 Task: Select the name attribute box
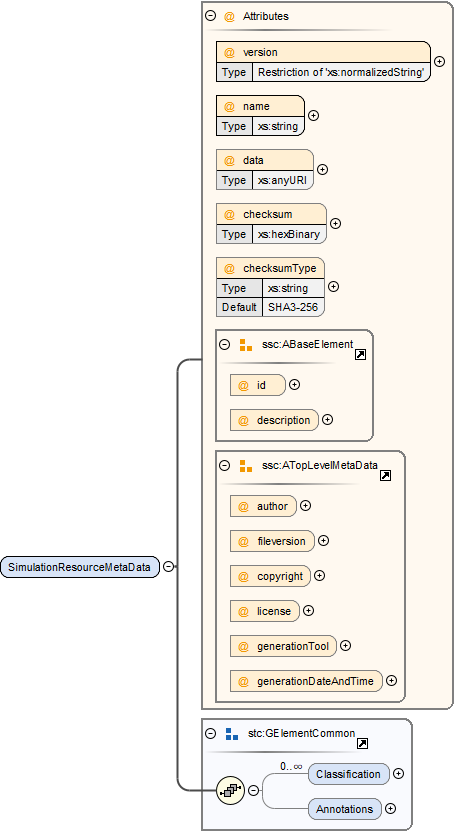260,115
